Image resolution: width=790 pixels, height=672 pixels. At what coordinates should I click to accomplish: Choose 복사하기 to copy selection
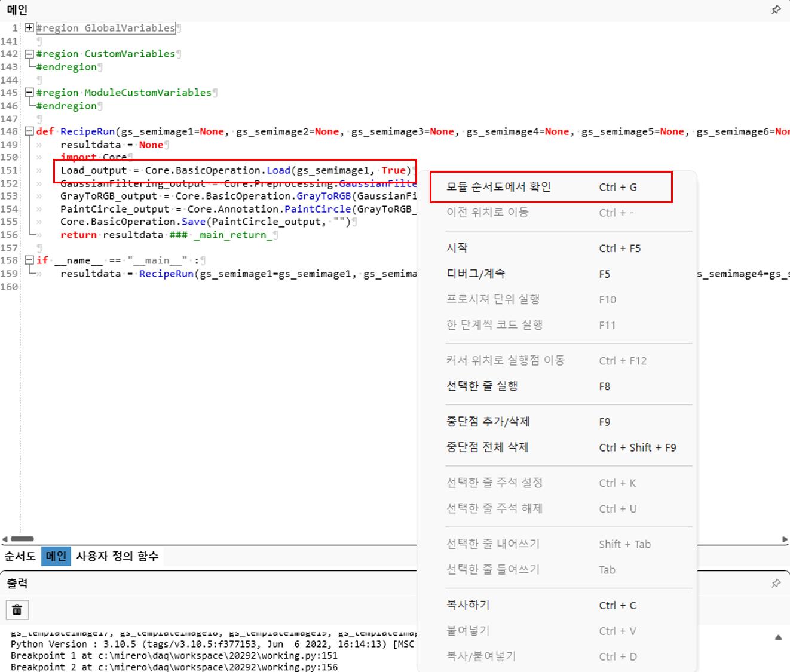(468, 605)
